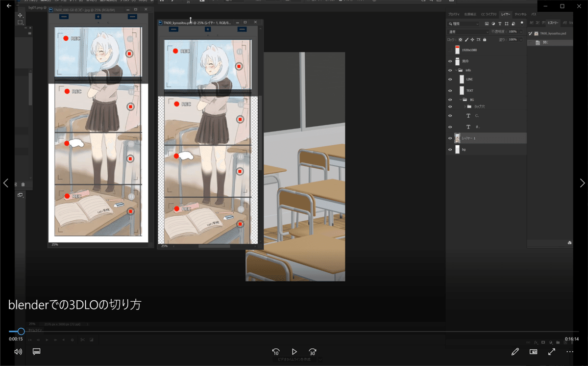Skip forward 30 seconds

tap(312, 352)
